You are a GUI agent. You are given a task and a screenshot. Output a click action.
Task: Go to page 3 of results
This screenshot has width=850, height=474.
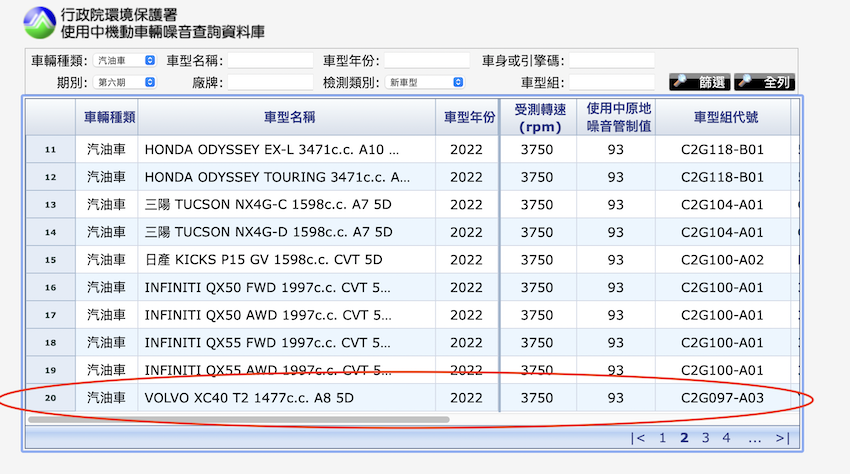click(705, 437)
